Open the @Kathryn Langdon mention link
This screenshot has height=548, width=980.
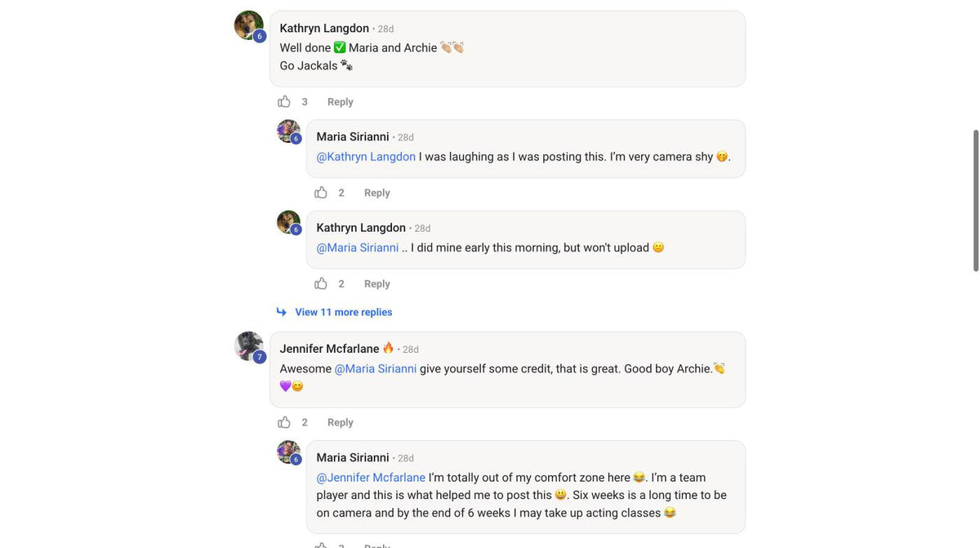[x=366, y=157]
